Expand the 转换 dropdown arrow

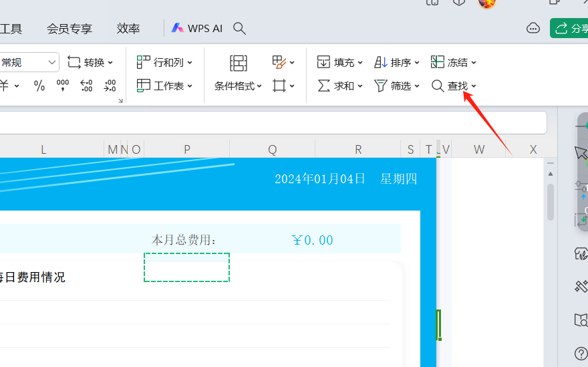[110, 63]
